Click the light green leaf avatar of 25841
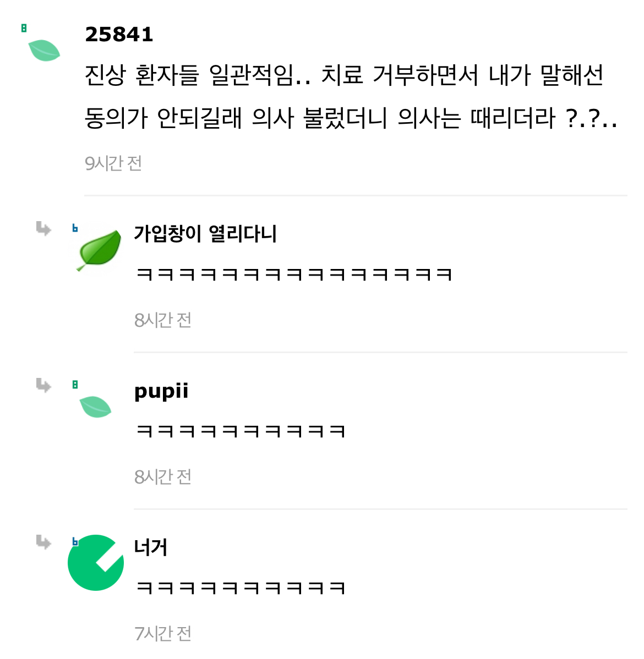 click(x=44, y=51)
